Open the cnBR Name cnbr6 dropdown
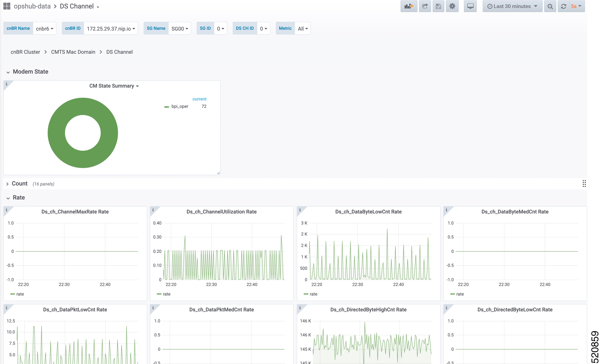599x364 pixels. coord(45,28)
